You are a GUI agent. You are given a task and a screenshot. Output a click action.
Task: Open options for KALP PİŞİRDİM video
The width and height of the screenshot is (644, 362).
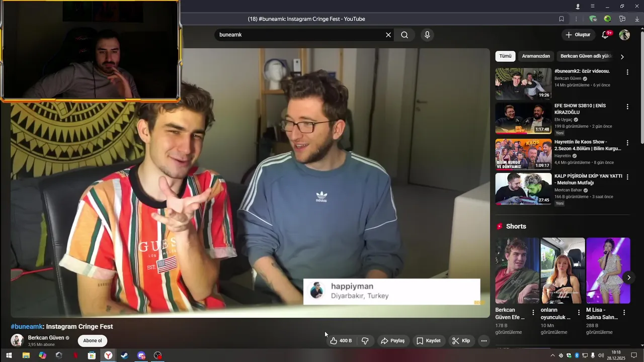tap(627, 177)
